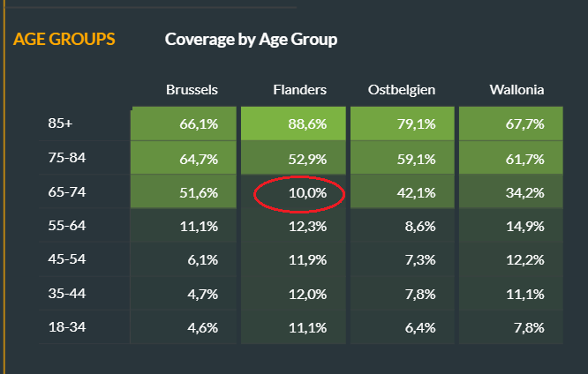Select the 18-34 age group label
This screenshot has width=588, height=374.
tap(66, 326)
